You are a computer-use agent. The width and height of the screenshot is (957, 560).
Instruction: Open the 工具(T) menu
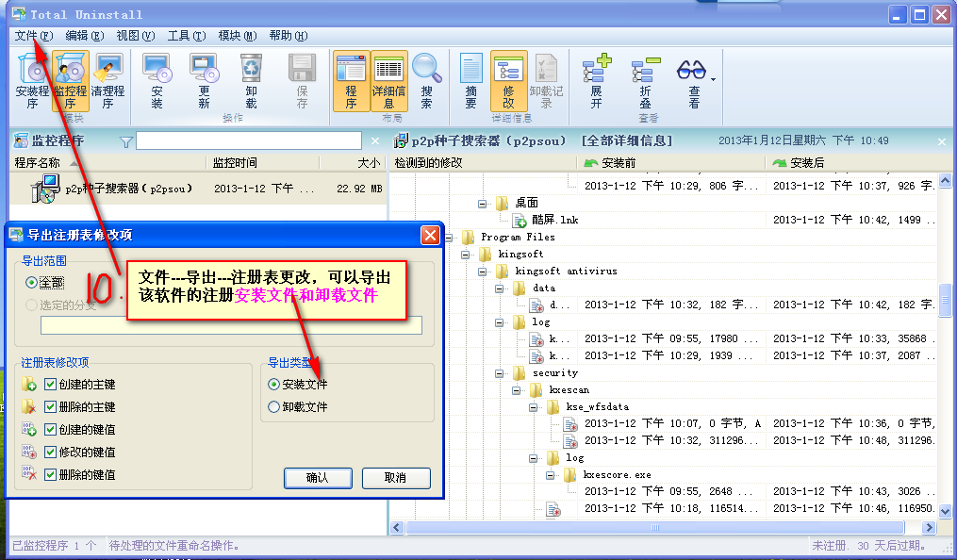coord(187,36)
